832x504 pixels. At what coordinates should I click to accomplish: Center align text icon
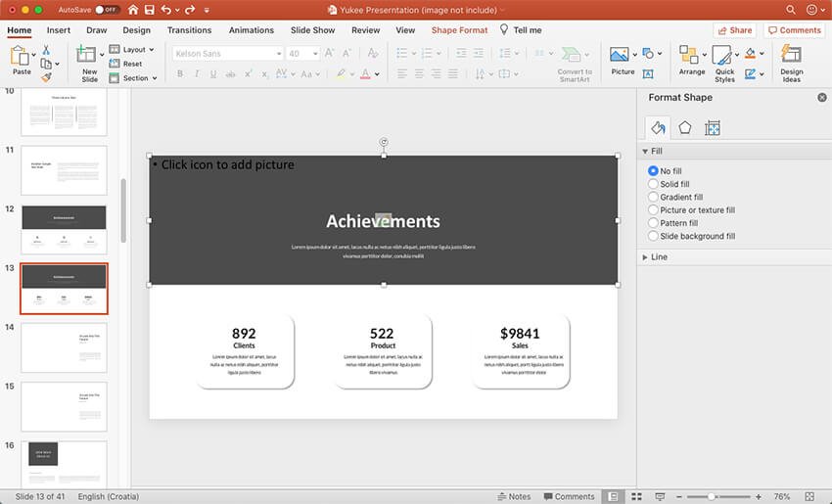tap(419, 74)
